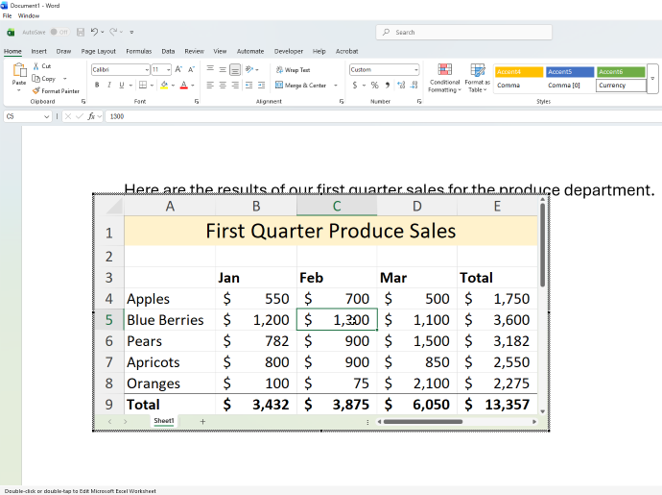This screenshot has height=495, width=662.
Task: Open the Data ribbon tab
Action: pyautogui.click(x=168, y=51)
